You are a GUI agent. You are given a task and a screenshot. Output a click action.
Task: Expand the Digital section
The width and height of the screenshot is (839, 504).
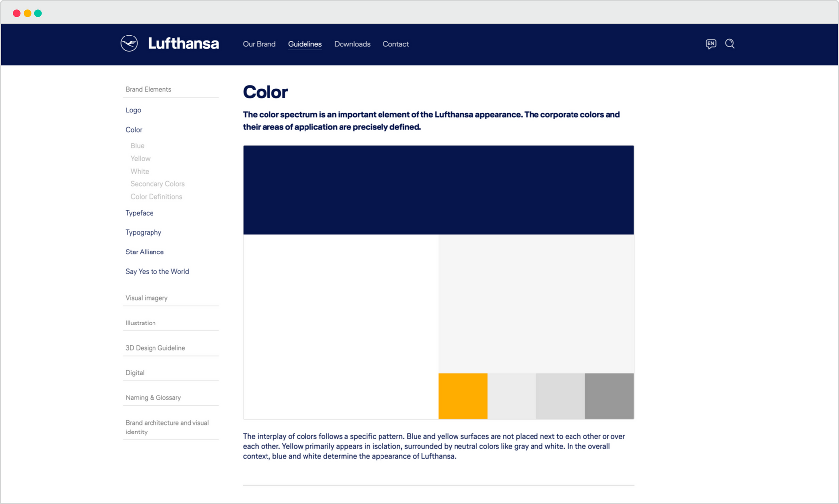click(171, 373)
